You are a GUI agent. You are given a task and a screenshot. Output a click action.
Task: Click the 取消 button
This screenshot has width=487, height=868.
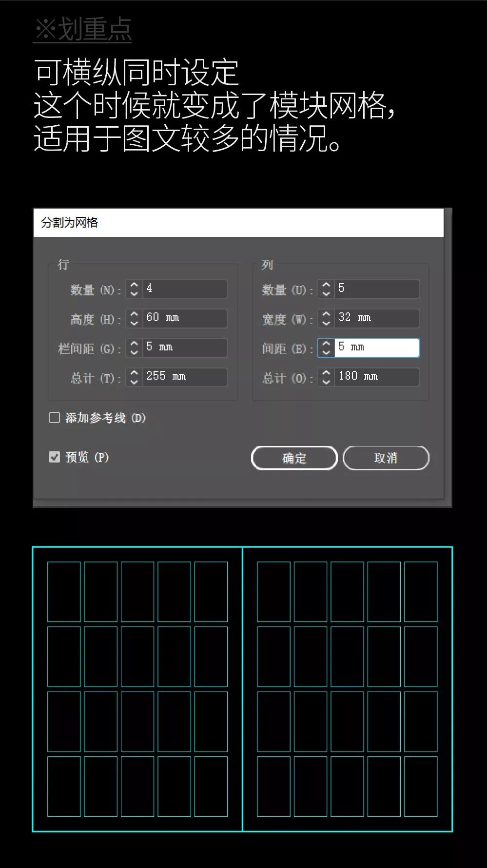click(x=386, y=458)
